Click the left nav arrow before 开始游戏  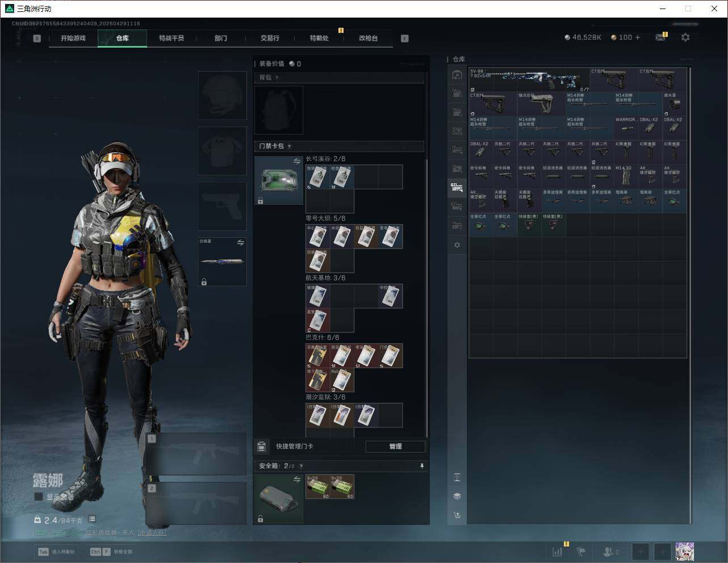point(37,39)
